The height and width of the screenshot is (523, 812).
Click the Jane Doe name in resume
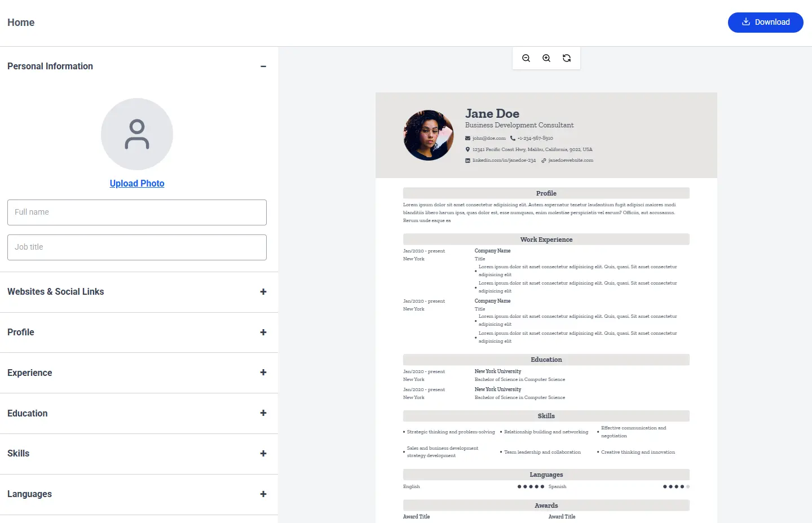492,114
